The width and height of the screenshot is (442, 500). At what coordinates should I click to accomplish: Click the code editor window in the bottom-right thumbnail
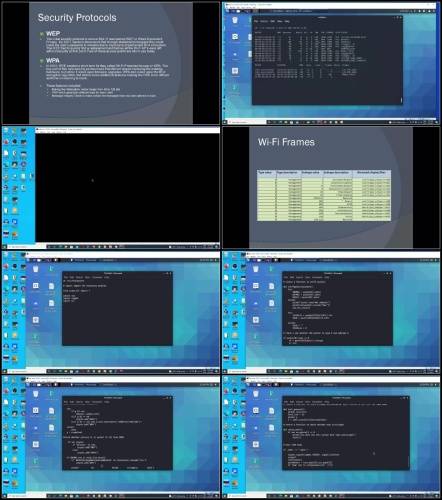click(x=346, y=433)
